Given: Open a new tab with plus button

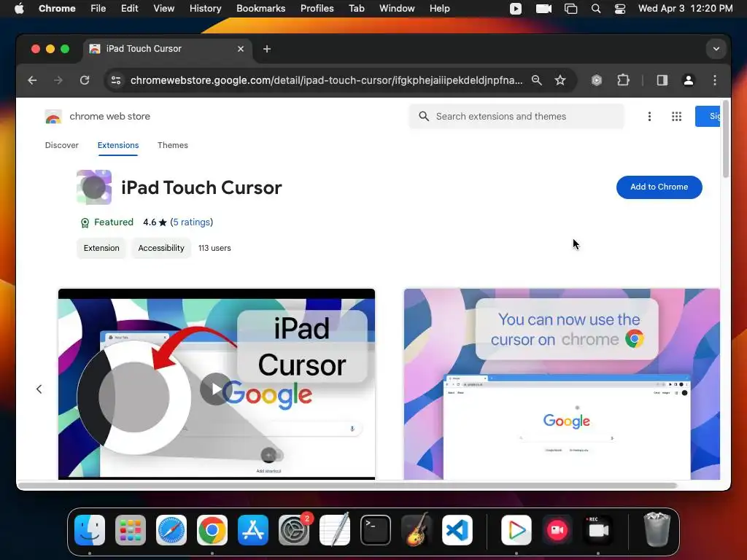Looking at the screenshot, I should (x=267, y=49).
